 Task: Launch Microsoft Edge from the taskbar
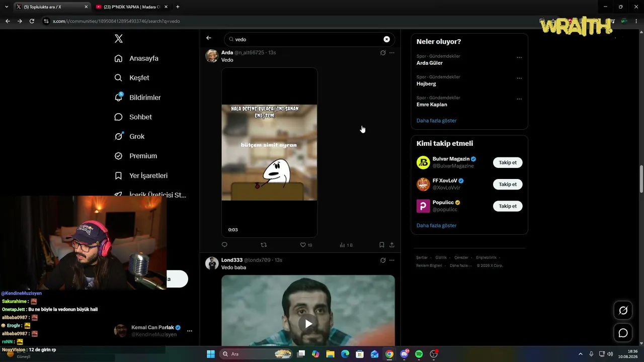click(345, 354)
